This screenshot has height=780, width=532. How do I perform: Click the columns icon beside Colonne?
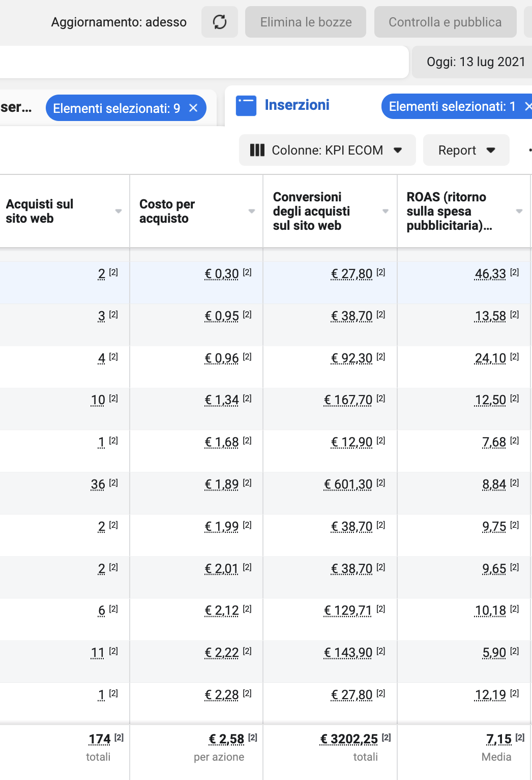coord(257,150)
